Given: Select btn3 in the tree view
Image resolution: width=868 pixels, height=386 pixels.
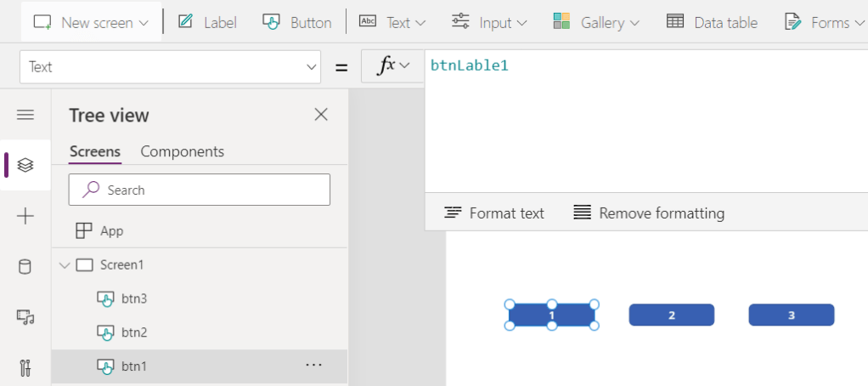Looking at the screenshot, I should click(134, 298).
